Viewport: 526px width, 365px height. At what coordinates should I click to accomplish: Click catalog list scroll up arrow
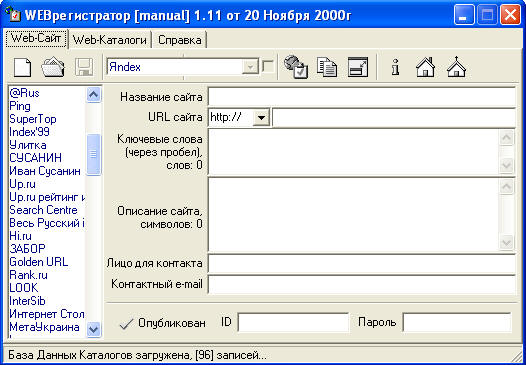click(x=94, y=95)
